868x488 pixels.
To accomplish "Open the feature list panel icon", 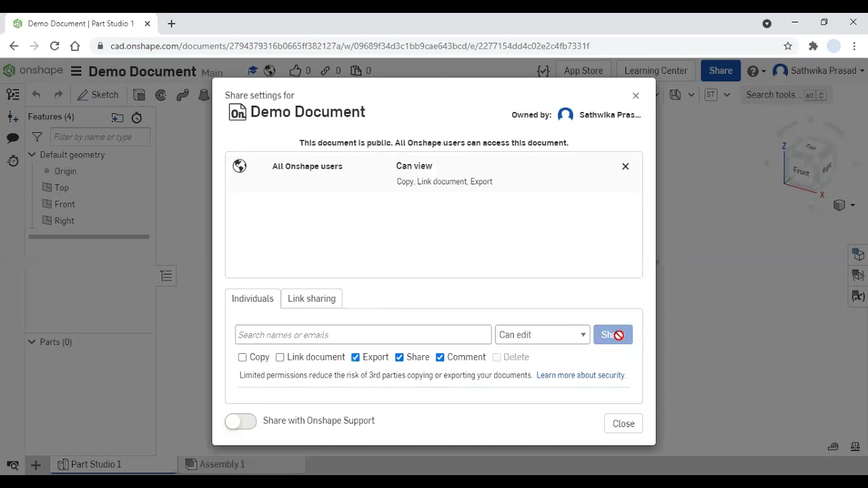I will point(12,95).
